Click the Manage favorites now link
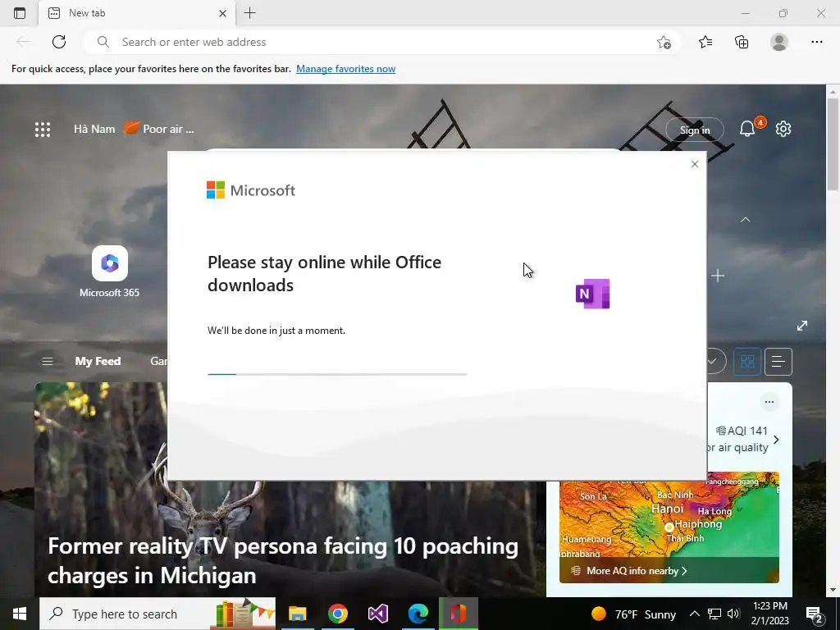 (345, 69)
